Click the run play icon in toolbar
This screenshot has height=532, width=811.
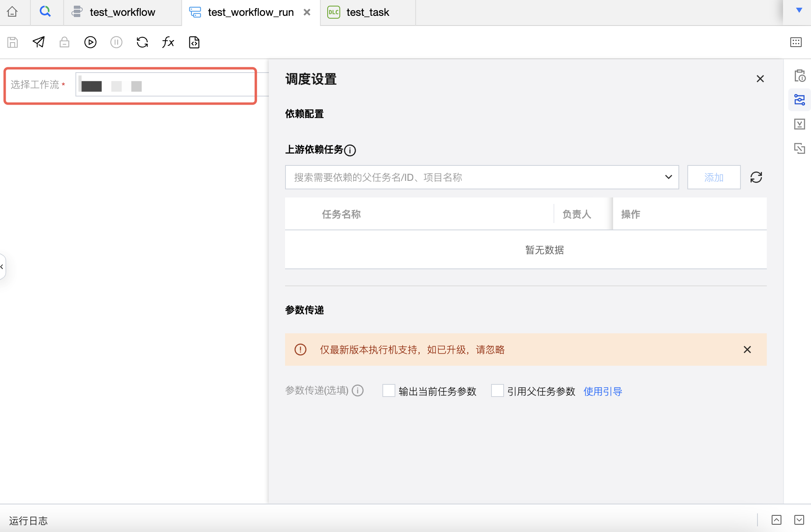coord(90,42)
